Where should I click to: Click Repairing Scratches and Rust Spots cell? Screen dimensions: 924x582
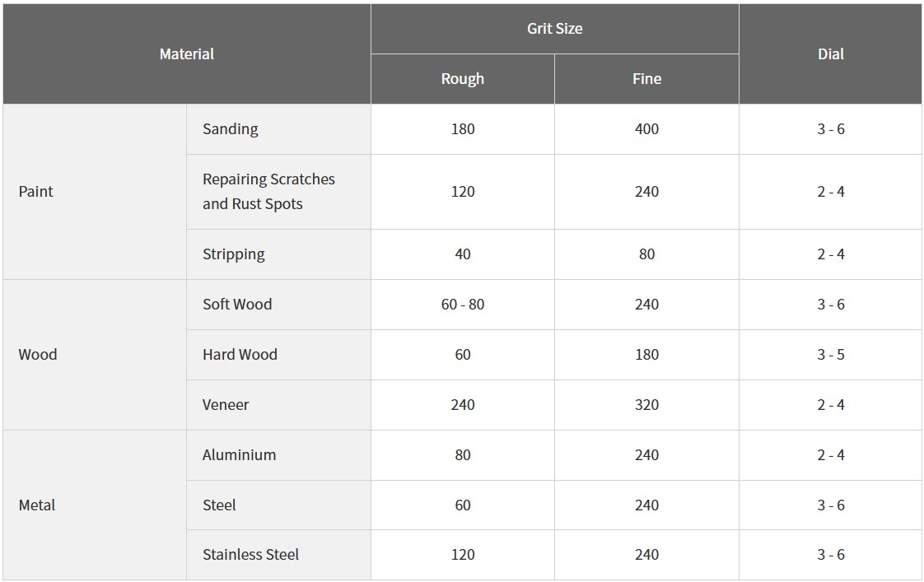(x=278, y=192)
